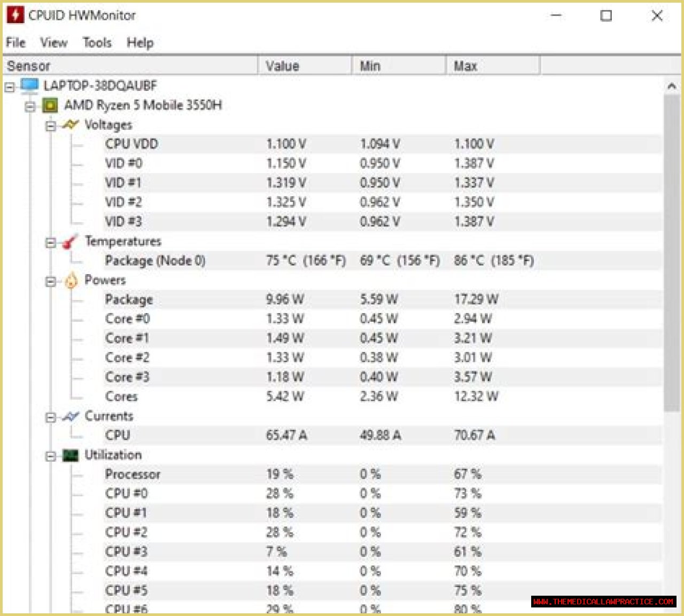Click the 65.47 A current value

(x=286, y=435)
